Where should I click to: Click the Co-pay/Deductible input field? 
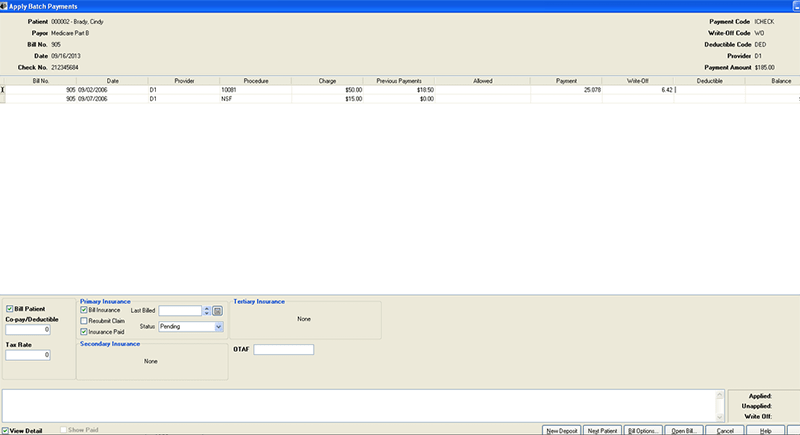tap(28, 328)
